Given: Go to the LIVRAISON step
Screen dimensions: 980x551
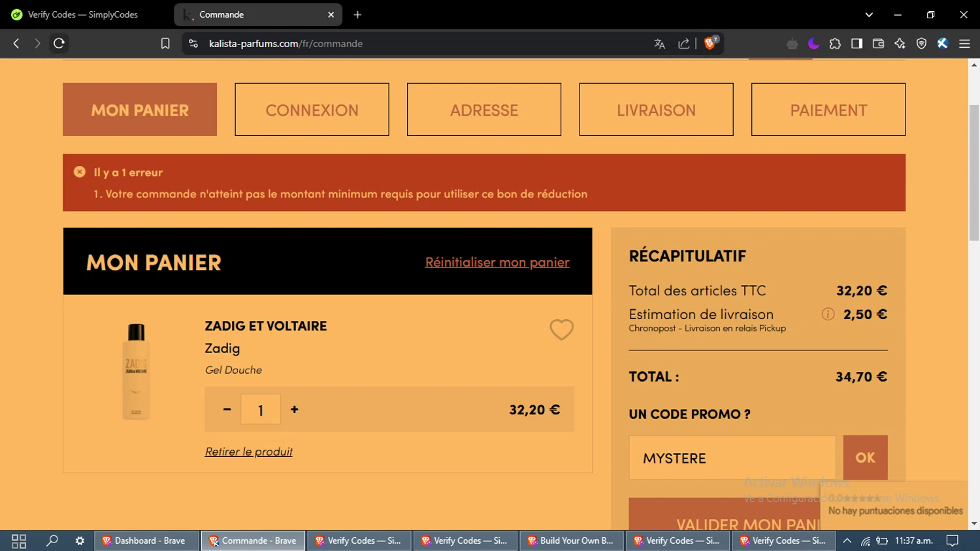Looking at the screenshot, I should click(x=656, y=110).
